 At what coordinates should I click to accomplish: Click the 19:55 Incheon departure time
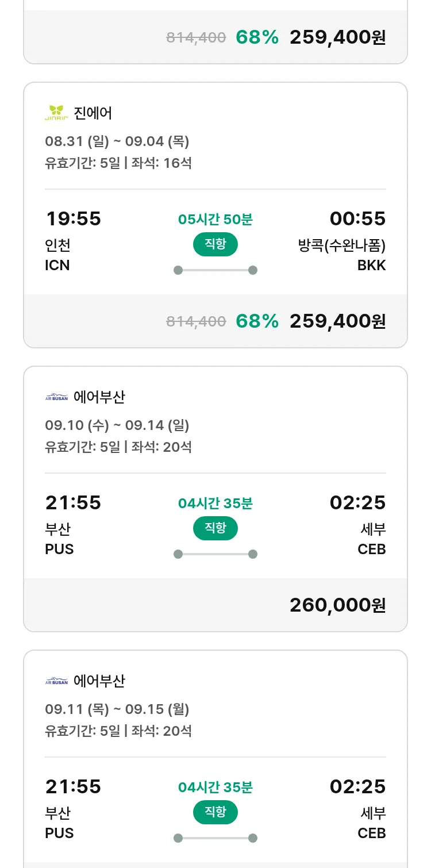pos(73,219)
